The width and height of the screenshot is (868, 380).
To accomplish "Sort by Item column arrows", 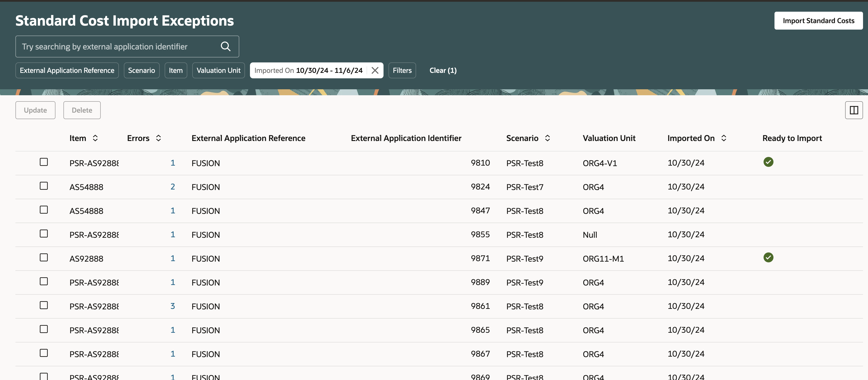I will click(x=95, y=138).
